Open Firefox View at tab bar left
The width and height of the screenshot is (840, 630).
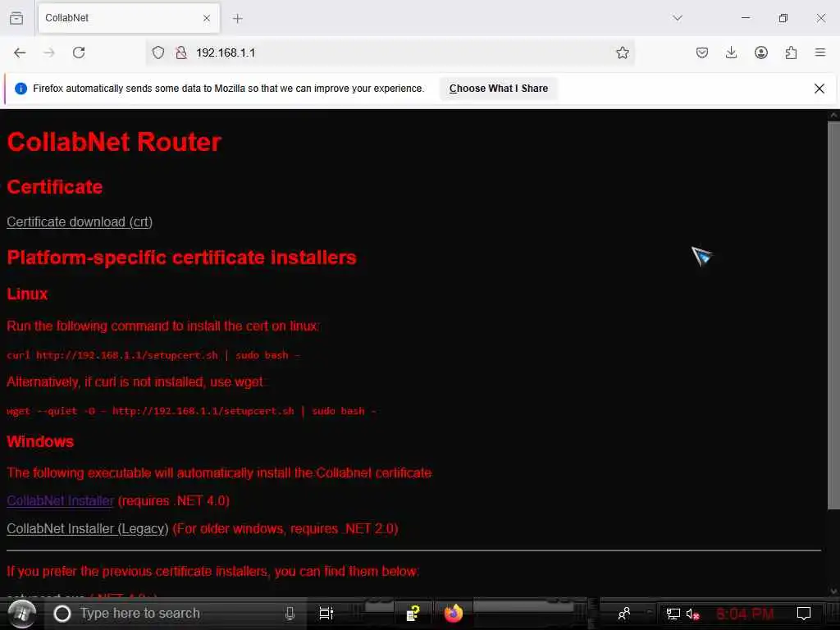(16, 18)
